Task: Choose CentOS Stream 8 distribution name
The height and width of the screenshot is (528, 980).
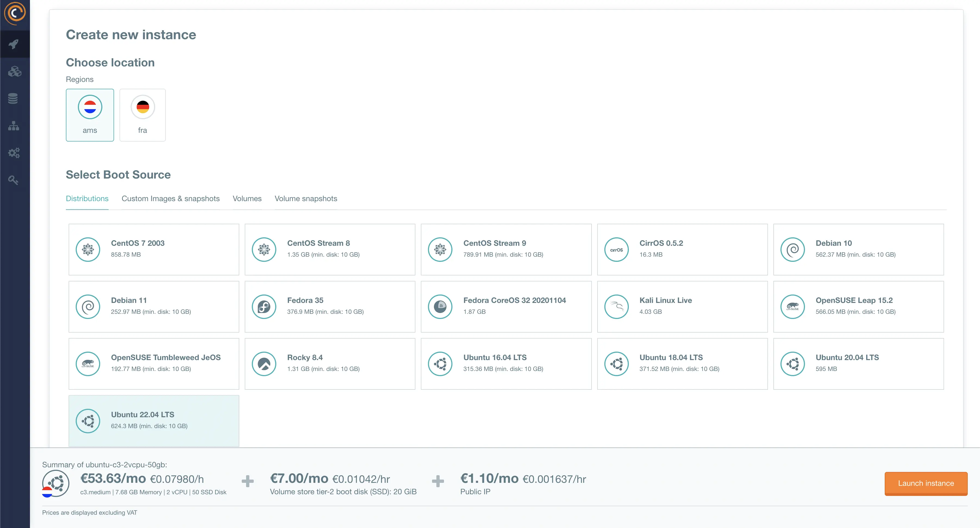Action: click(x=318, y=243)
